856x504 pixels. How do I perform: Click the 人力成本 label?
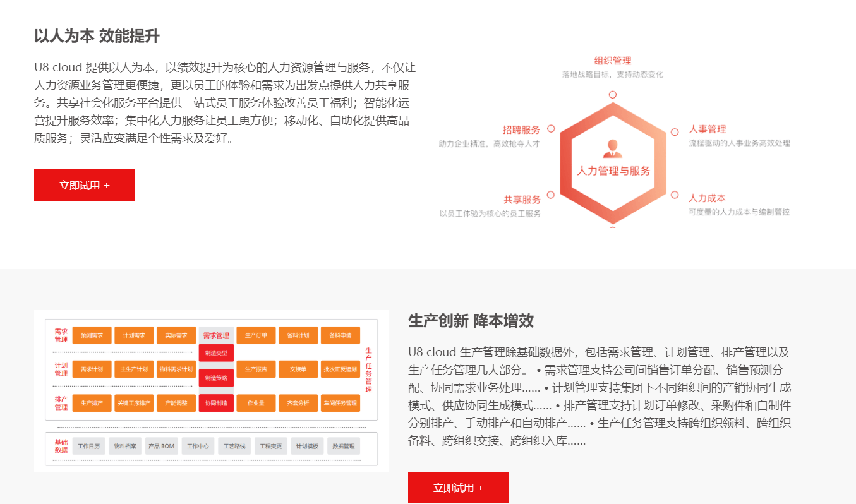(708, 198)
